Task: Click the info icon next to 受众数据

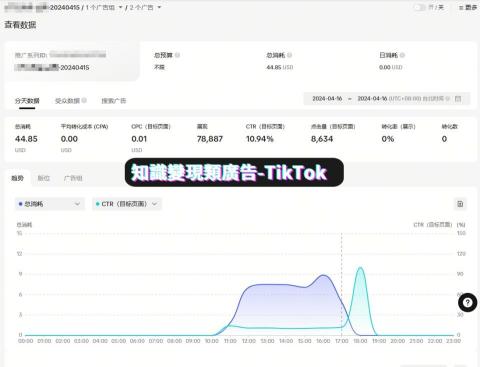Action: (x=84, y=100)
